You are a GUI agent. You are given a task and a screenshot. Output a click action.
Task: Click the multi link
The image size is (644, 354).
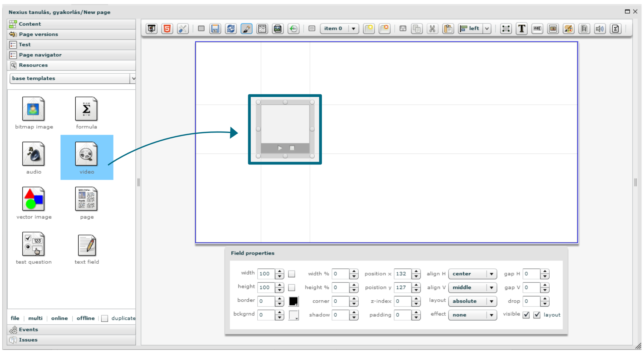pyautogui.click(x=35, y=318)
